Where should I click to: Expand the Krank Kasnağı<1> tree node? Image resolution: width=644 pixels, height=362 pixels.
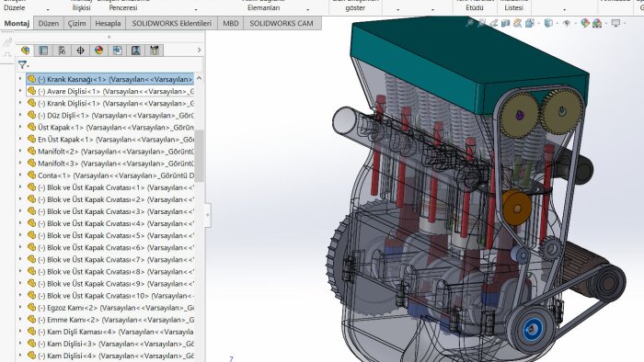(x=20, y=79)
